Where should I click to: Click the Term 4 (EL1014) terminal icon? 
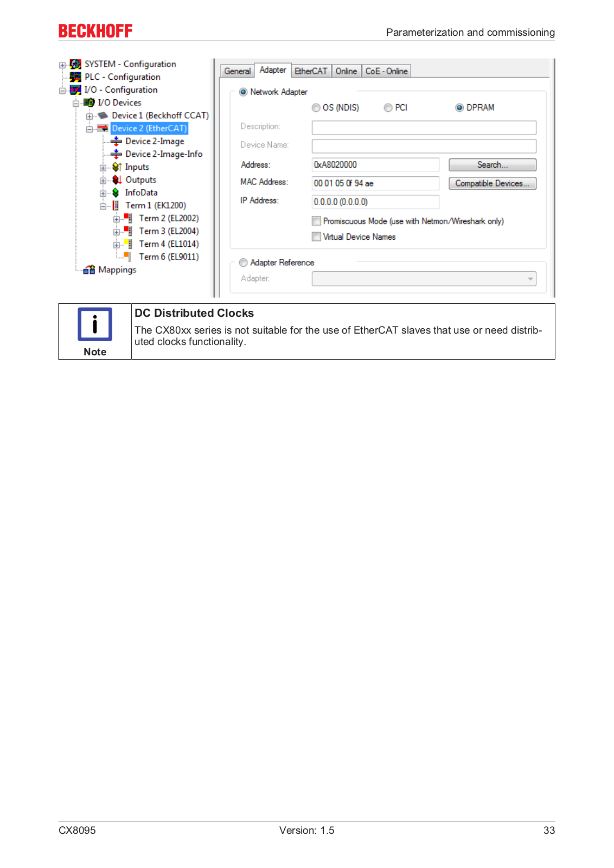pos(129,244)
